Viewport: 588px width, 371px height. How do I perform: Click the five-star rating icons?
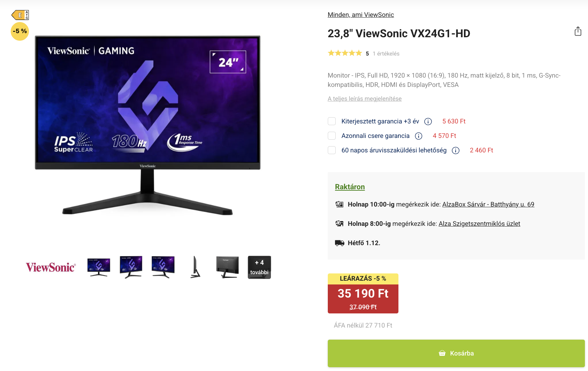coord(345,53)
